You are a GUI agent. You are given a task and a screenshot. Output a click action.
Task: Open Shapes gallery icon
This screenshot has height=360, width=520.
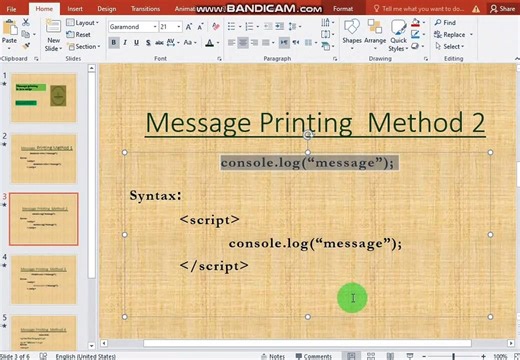click(x=352, y=27)
